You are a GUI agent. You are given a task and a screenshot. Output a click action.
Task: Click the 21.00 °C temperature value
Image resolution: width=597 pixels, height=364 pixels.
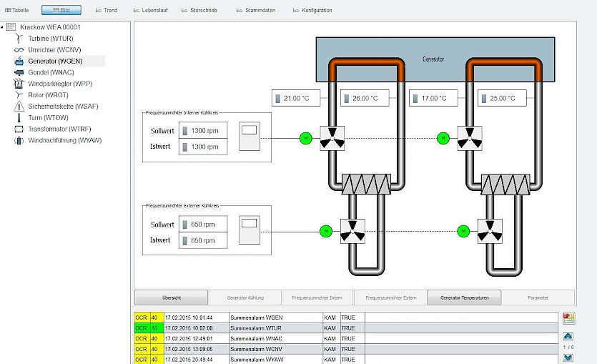pyautogui.click(x=296, y=98)
